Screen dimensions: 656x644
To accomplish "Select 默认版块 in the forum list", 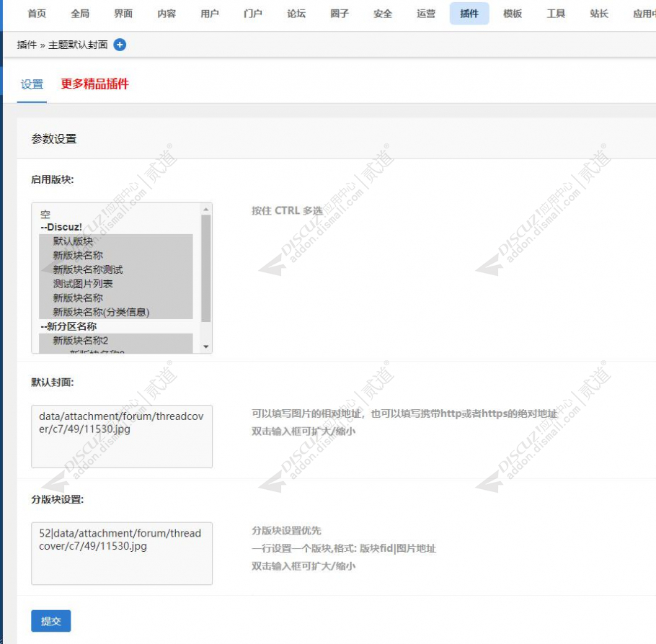I will click(x=73, y=241).
